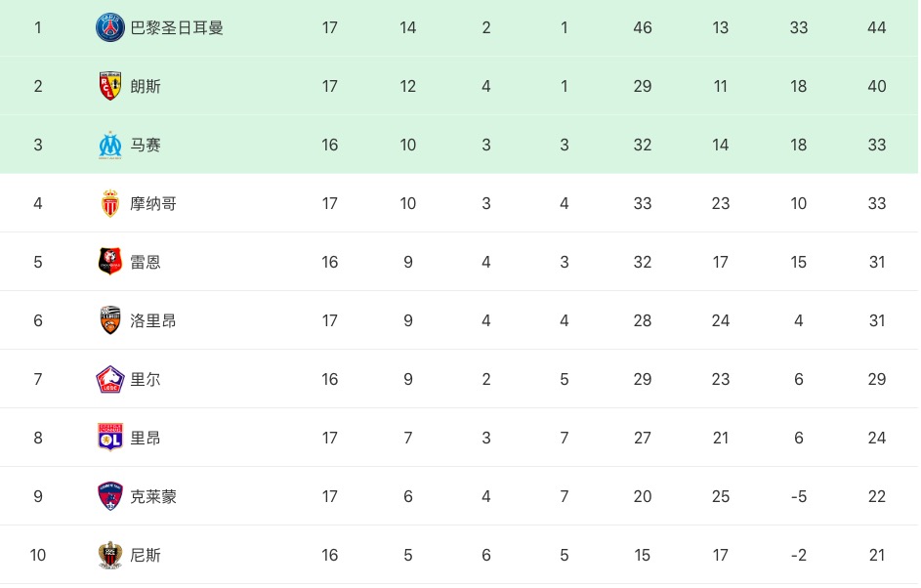The width and height of the screenshot is (921, 588).
Task: Click the 里尔 team name
Action: coord(146,379)
